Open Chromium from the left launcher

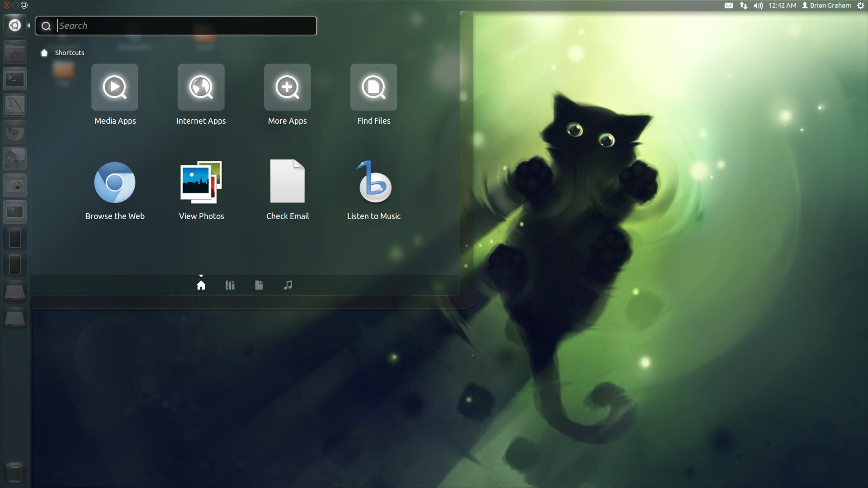point(15,132)
